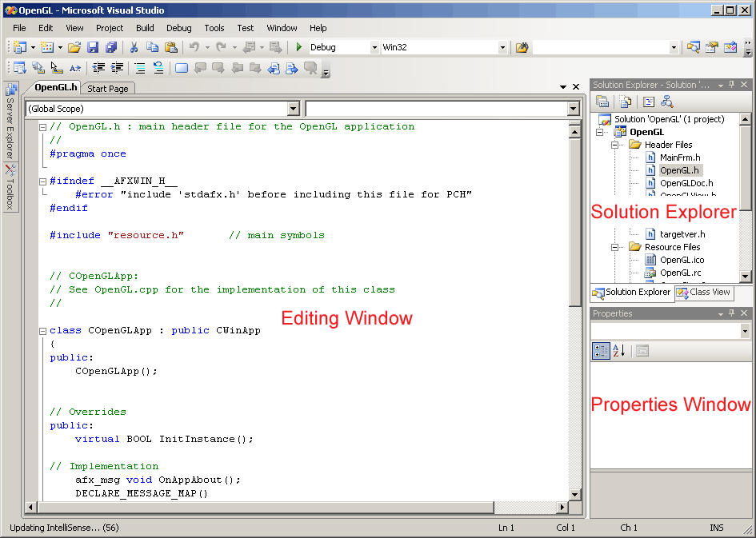This screenshot has height=538, width=756.
Task: Collapse the #ifndef __AFXWIN_H__ code region
Action: [42, 181]
